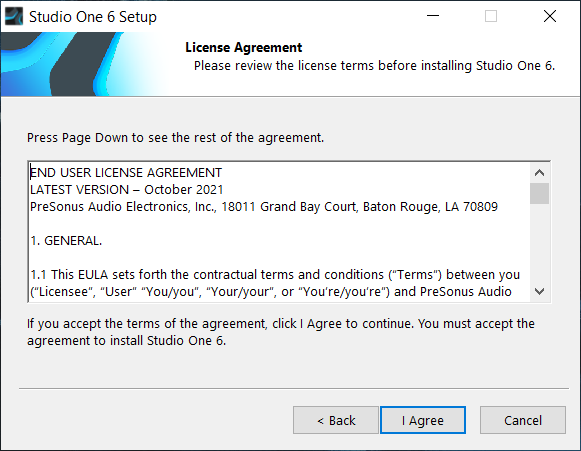Click the END USER LICENSE AGREEMENT line
Screen dimensions: 581x451
point(126,173)
